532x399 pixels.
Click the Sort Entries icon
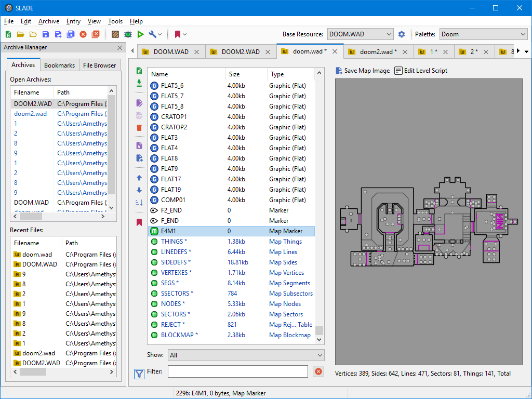tap(139, 203)
